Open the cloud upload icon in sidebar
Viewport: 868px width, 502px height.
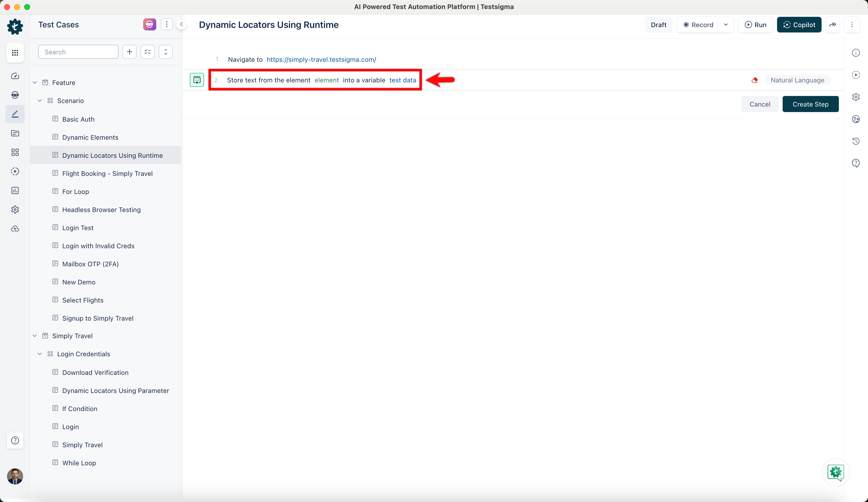(x=15, y=229)
